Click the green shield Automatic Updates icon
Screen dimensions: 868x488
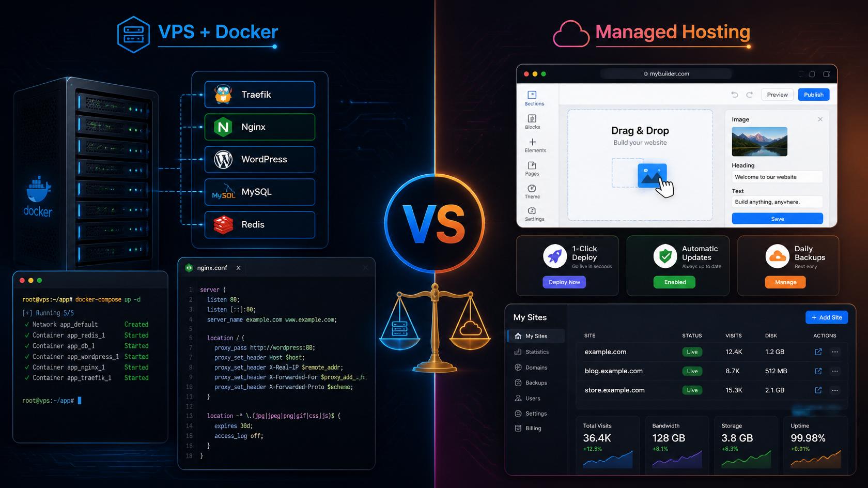tap(665, 256)
